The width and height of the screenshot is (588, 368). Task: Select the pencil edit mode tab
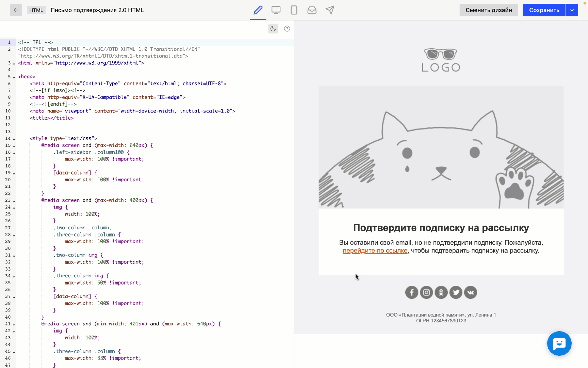coord(258,10)
